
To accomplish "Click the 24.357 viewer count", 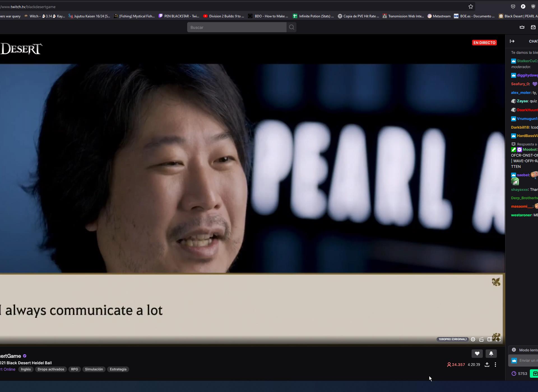I will (456, 365).
